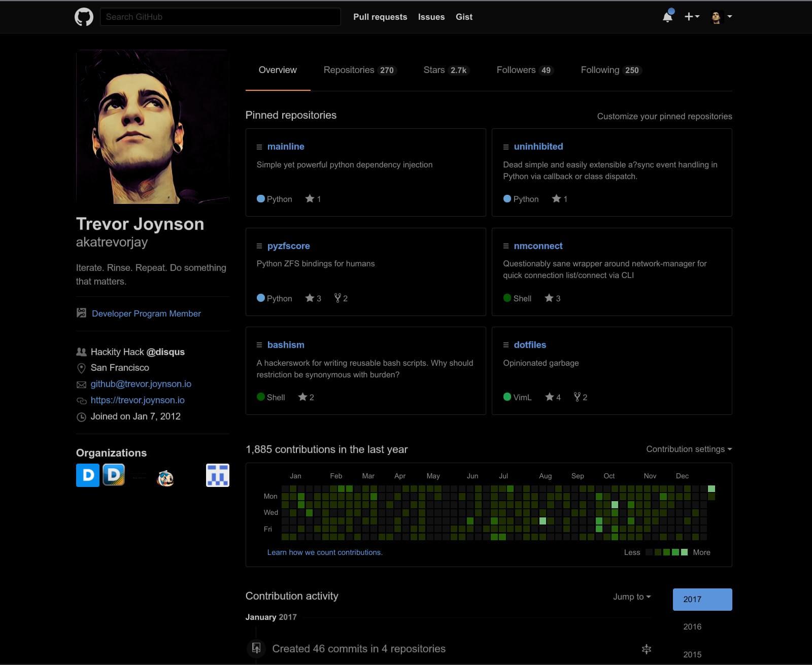812x665 pixels.
Task: Grab the drag handle on nmconnect card
Action: coord(506,246)
